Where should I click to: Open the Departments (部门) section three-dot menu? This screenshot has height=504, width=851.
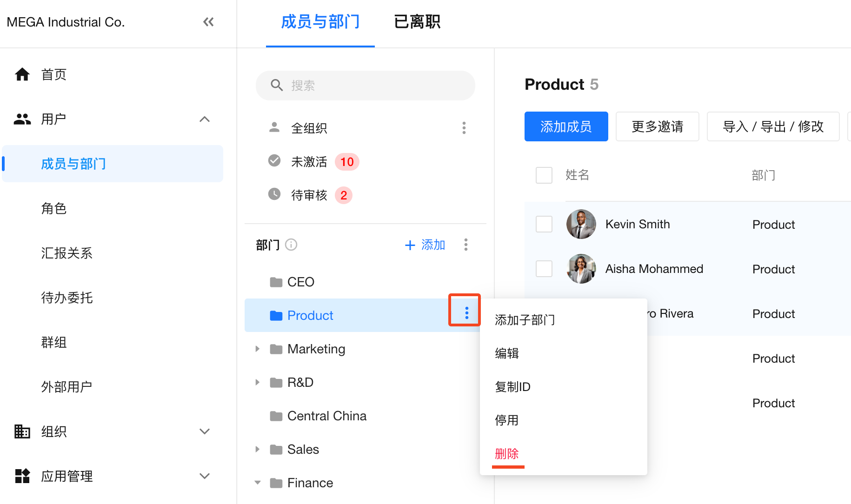click(465, 245)
